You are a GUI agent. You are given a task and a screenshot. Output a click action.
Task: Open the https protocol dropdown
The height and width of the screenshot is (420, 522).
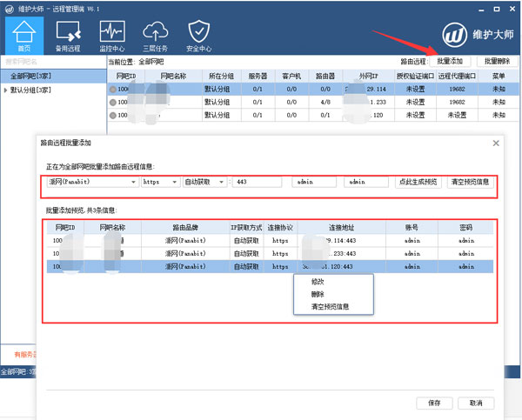pos(161,182)
